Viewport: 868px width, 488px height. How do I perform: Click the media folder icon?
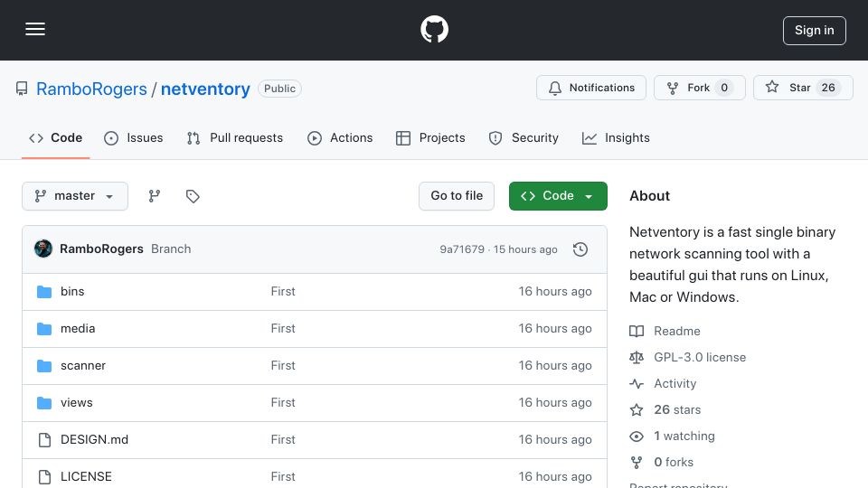click(44, 329)
